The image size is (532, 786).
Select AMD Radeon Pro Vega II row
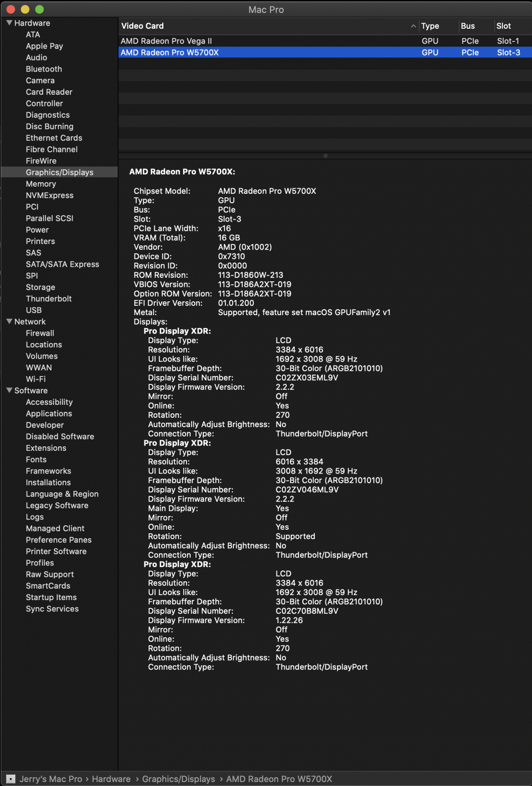click(325, 41)
